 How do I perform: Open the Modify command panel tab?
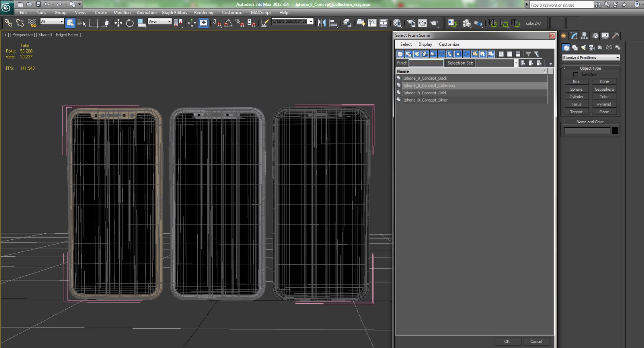point(574,36)
